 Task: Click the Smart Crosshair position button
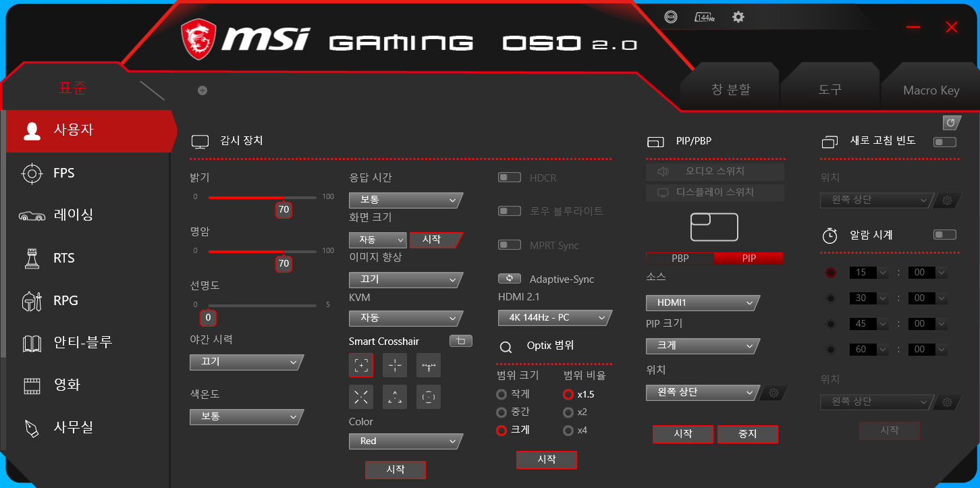tap(461, 341)
